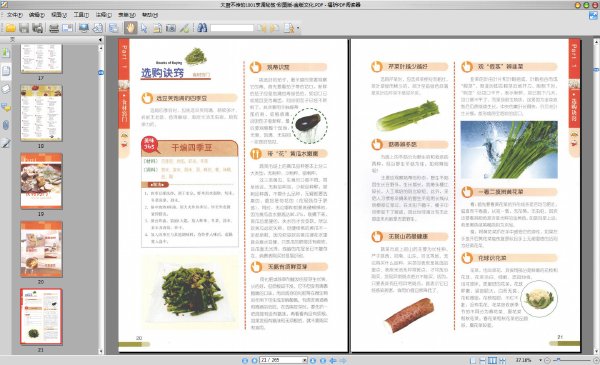Click the toolbar find text box
The image size is (600, 365).
coord(232,28)
